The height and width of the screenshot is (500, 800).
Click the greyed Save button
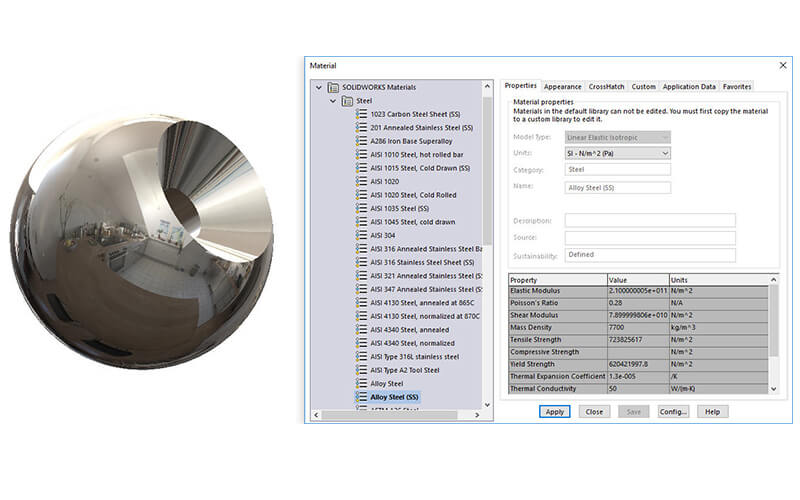click(633, 412)
